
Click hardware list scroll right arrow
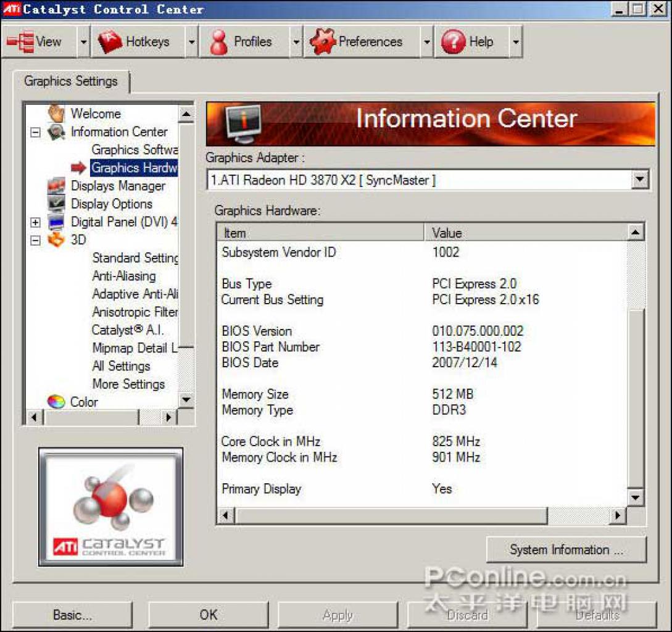(618, 515)
